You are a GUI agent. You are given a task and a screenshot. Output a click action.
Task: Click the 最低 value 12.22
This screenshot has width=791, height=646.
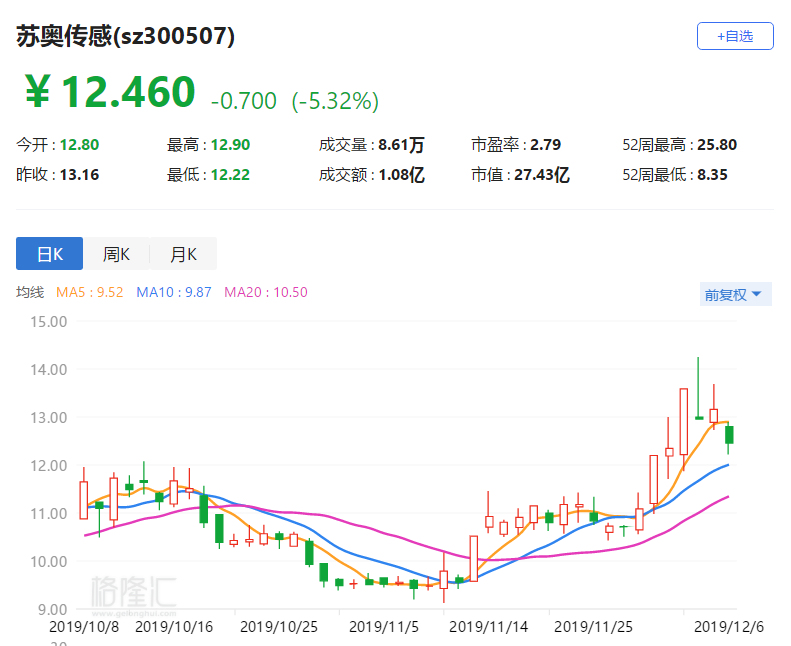click(x=231, y=175)
